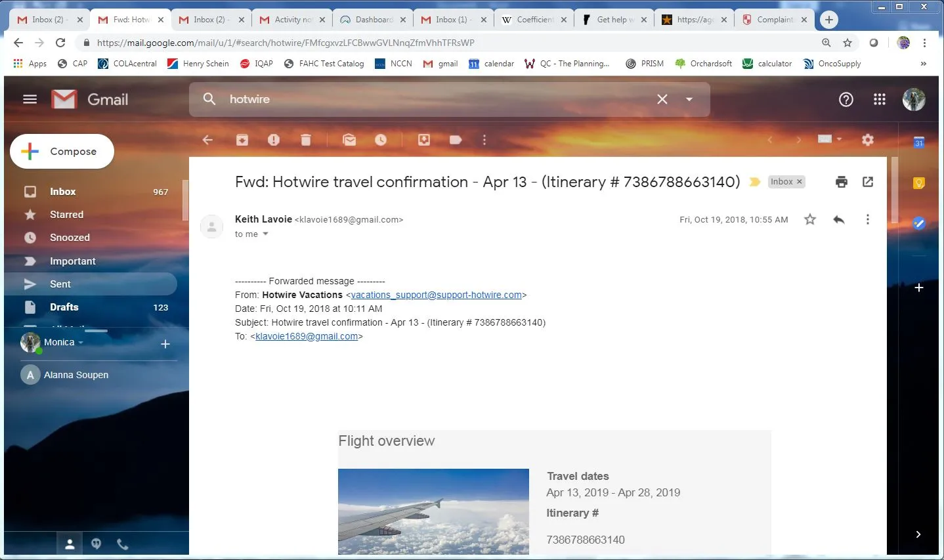Viewport: 944px width, 560px height.
Task: Toggle the yellow importance marker beside the subject
Action: click(755, 182)
